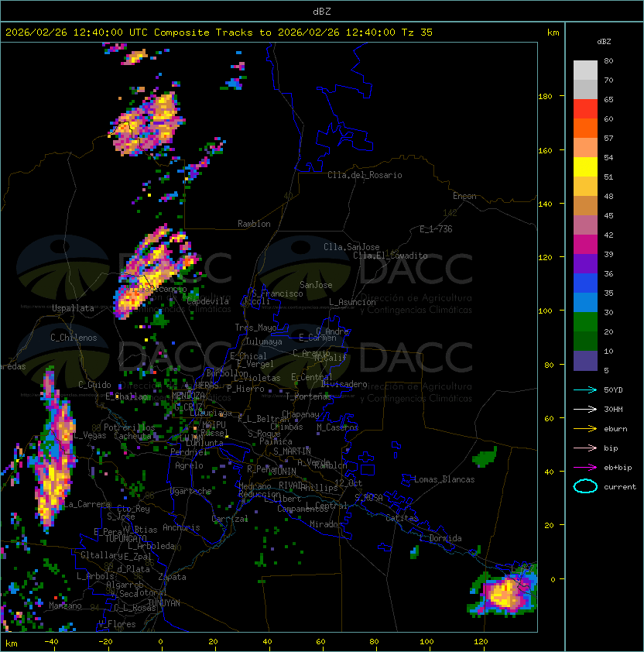
Task: Click the Divisadero map label
Action: 344,384
